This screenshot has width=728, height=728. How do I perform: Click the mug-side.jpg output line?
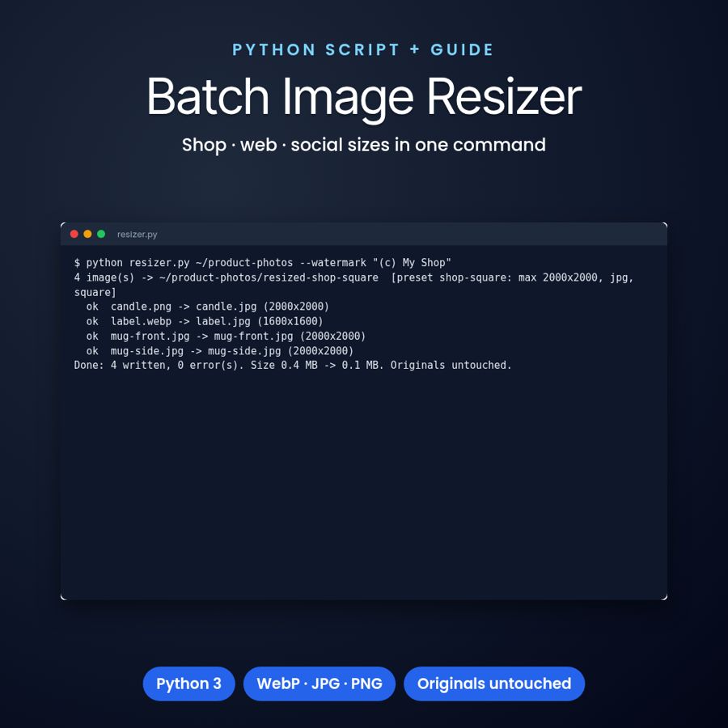coord(219,351)
